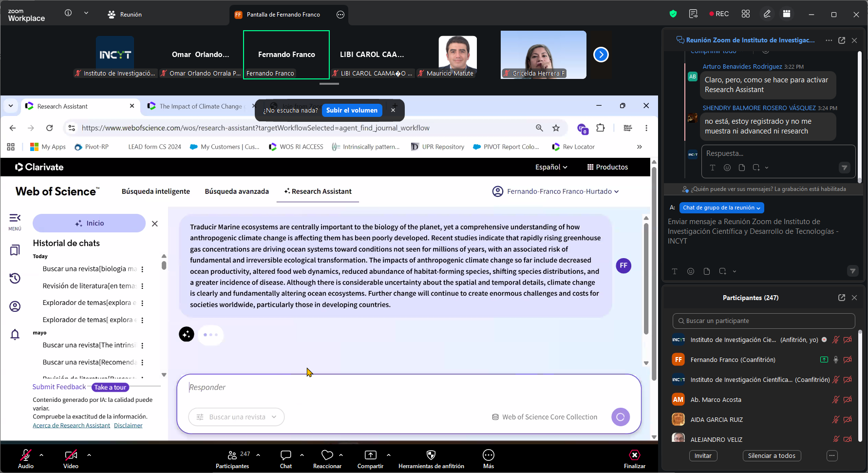Screen dimensions: 868x473
Task: Toggle Ab. Marco Acosta's video icon
Action: click(848, 400)
